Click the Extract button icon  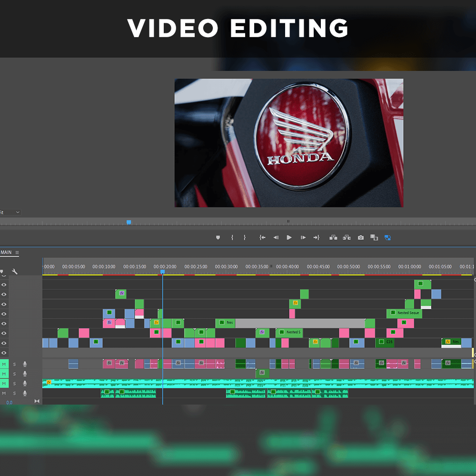pos(347,238)
